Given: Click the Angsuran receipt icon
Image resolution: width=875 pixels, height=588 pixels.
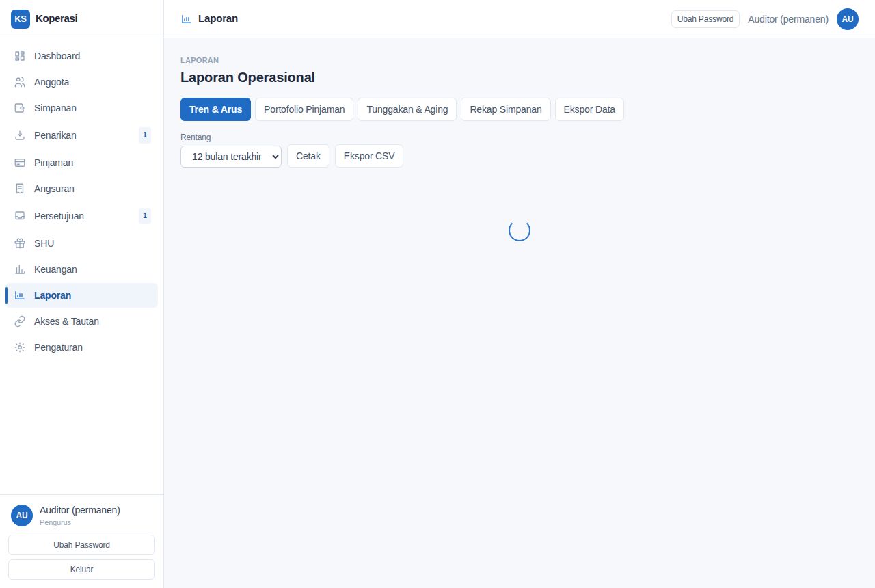Looking at the screenshot, I should pyautogui.click(x=20, y=189).
